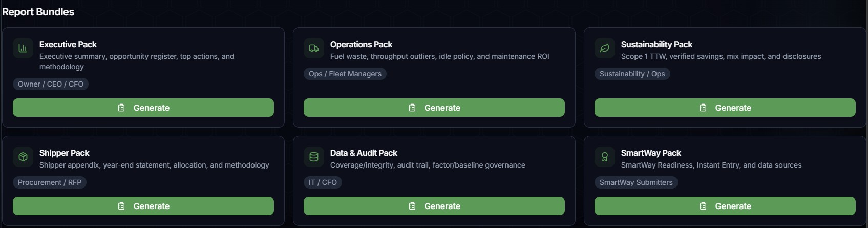The width and height of the screenshot is (868, 228).
Task: Click the Owner / CEO / CFO tag
Action: coord(51,84)
